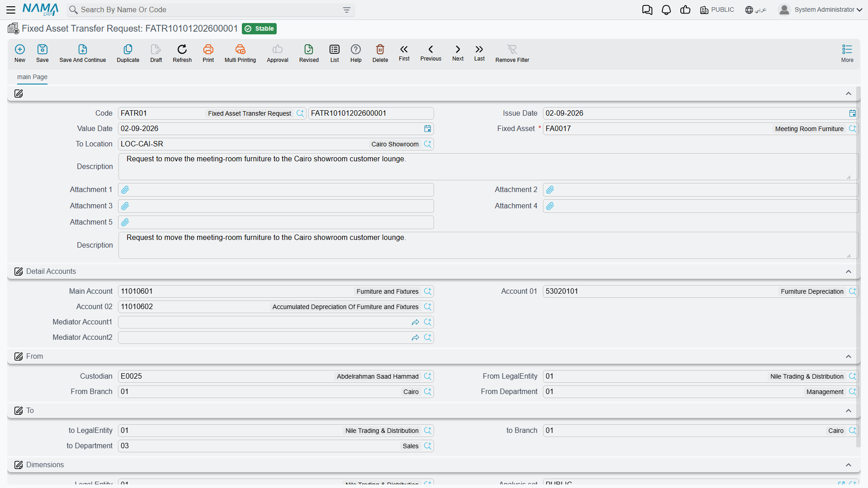Click the first Description text area

pos(488,167)
